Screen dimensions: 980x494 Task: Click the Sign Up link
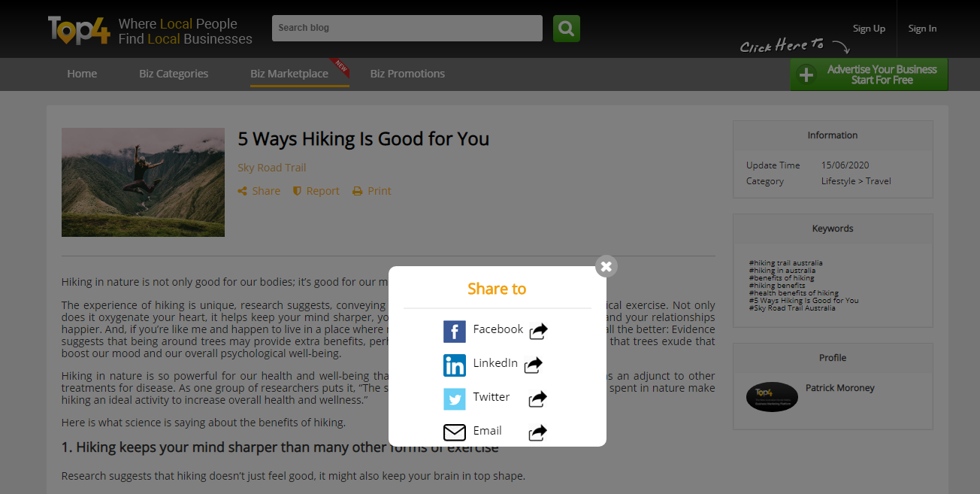click(869, 29)
